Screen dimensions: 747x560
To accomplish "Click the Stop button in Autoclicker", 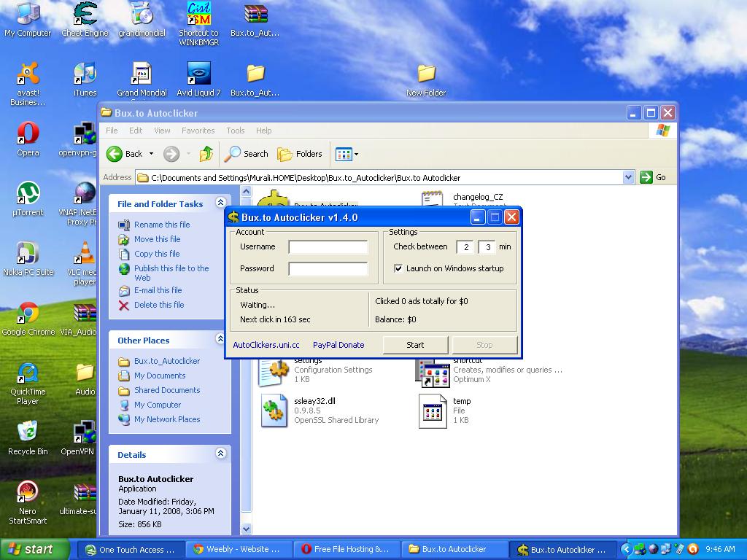I will click(484, 345).
